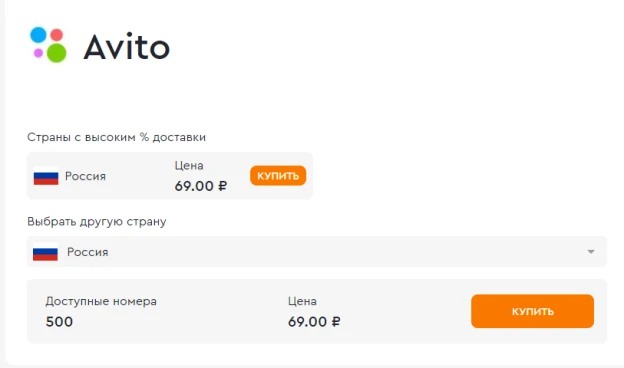The width and height of the screenshot is (624, 368).
Task: Click the blue dot of Avito logo
Action: click(38, 35)
